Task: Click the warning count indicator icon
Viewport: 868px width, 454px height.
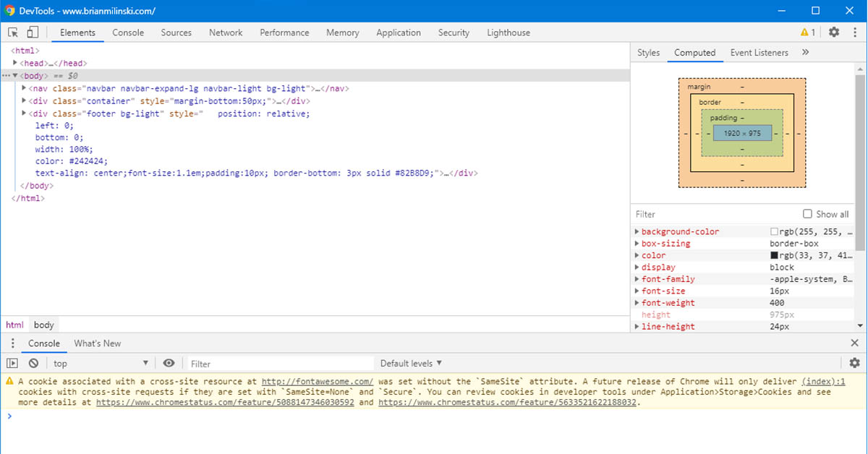Action: (x=808, y=33)
